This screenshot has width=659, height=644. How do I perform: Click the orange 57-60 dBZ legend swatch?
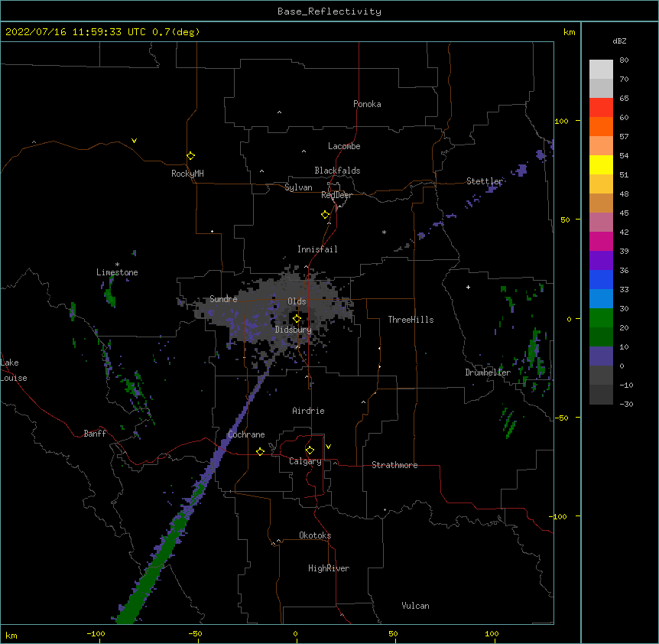tap(601, 126)
